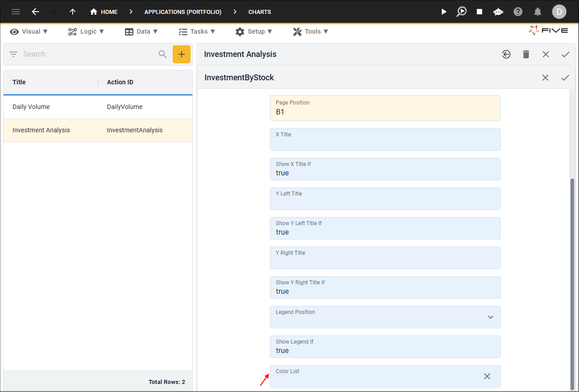Click the Page Position field
This screenshot has height=392, width=579.
[385, 108]
